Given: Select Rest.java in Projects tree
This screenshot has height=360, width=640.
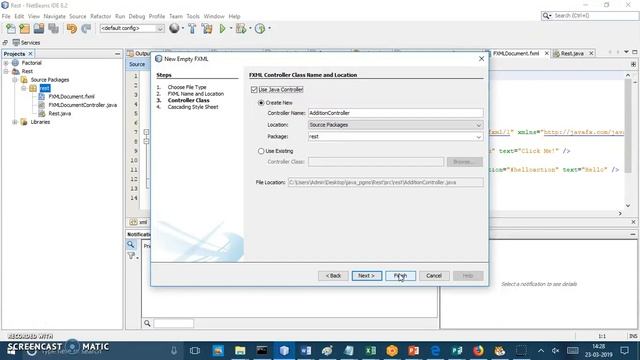Looking at the screenshot, I should [x=60, y=113].
